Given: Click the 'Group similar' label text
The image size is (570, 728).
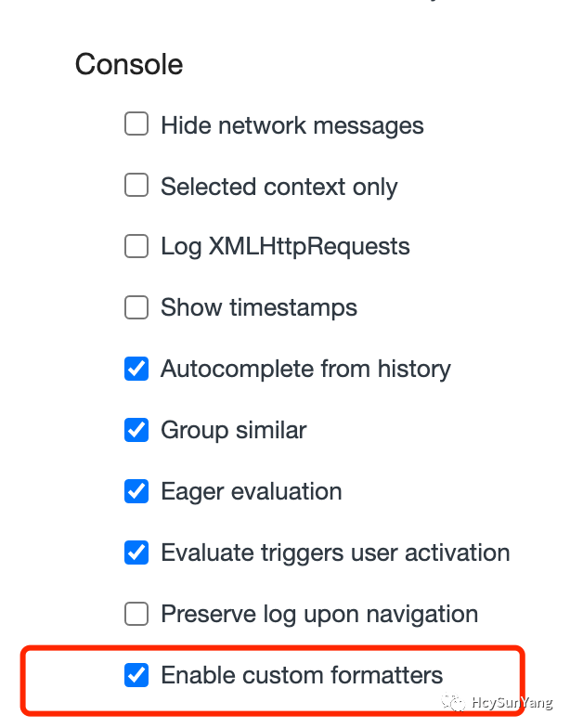Looking at the screenshot, I should coord(233,430).
